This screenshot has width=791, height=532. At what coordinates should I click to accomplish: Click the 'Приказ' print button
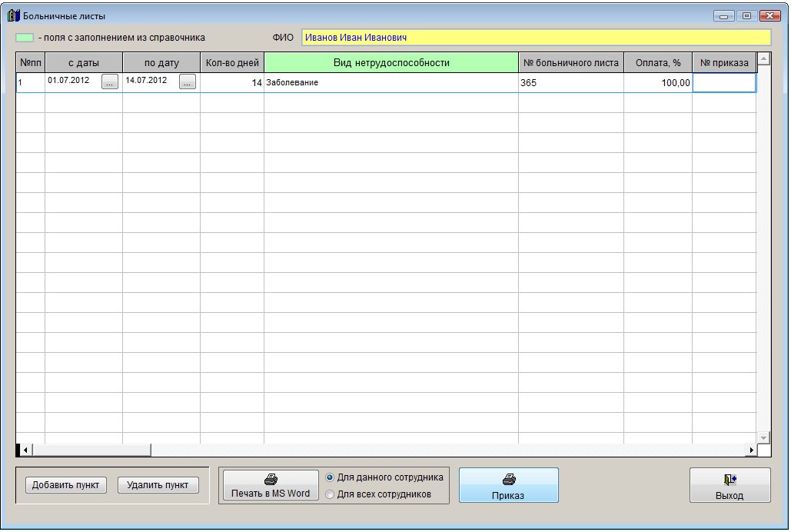(509, 485)
